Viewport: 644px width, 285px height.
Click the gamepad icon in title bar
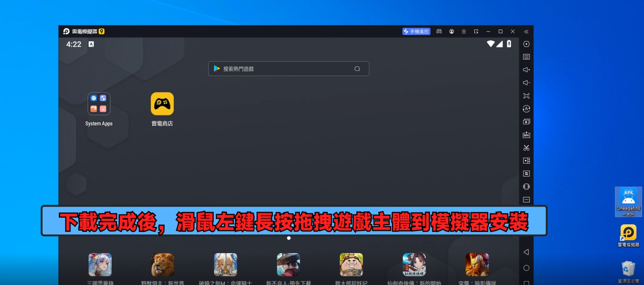click(x=439, y=32)
